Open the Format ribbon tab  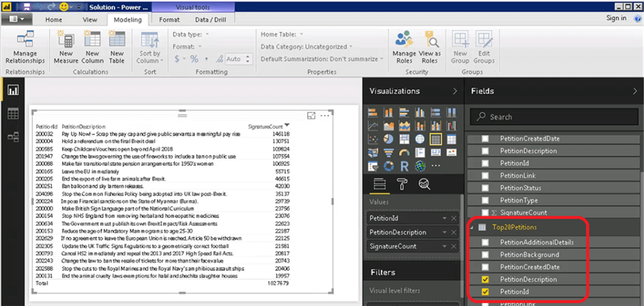pos(169,20)
